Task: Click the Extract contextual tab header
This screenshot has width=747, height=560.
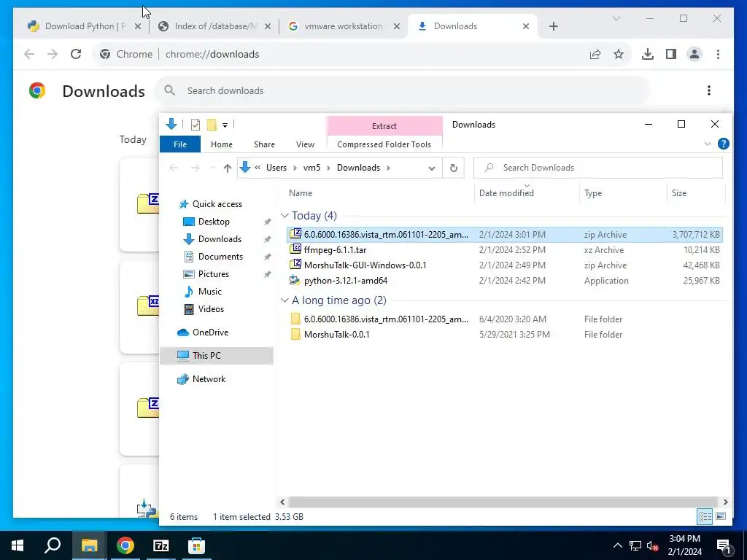Action: click(384, 125)
